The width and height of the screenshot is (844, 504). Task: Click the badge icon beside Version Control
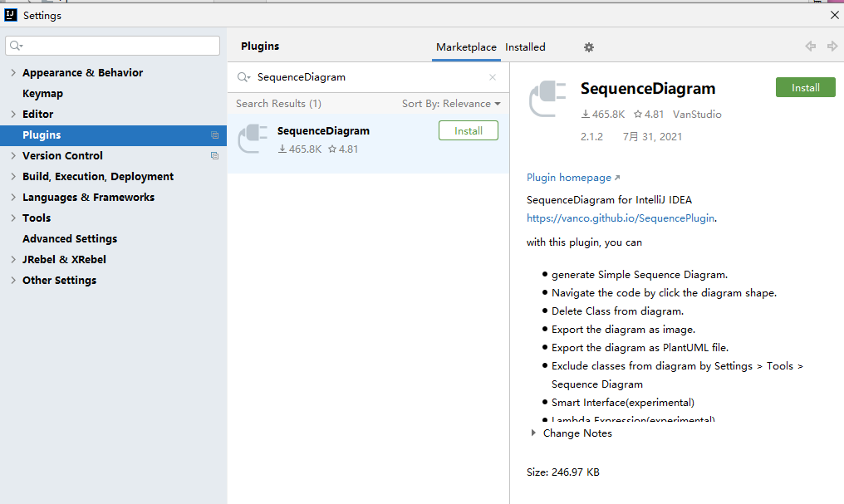coord(214,155)
